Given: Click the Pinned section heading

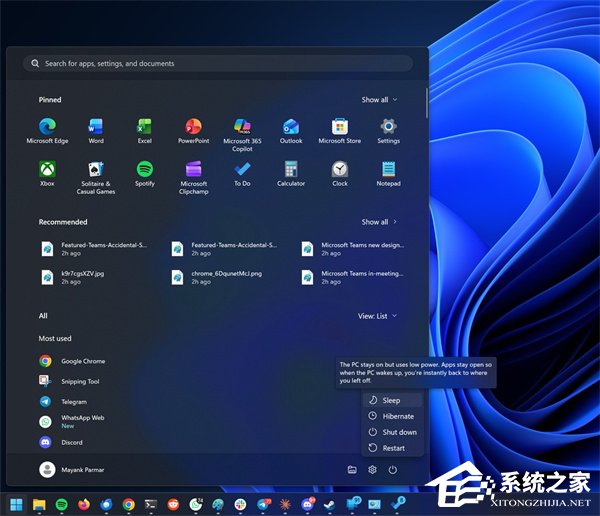Looking at the screenshot, I should pos(50,100).
